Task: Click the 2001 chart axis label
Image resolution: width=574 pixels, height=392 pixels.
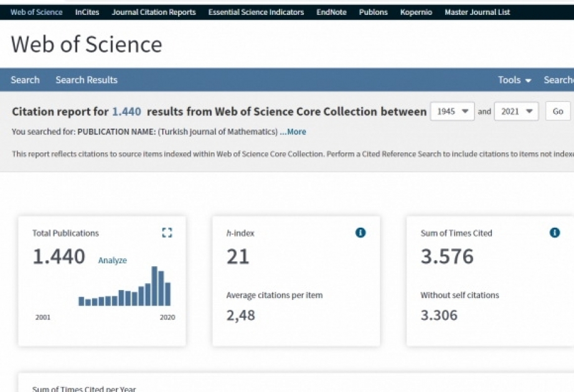Action: 43,317
